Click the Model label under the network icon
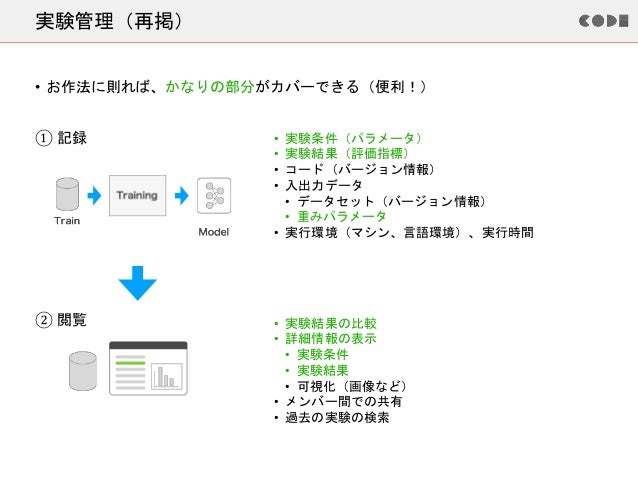The width and height of the screenshot is (638, 479). [214, 232]
